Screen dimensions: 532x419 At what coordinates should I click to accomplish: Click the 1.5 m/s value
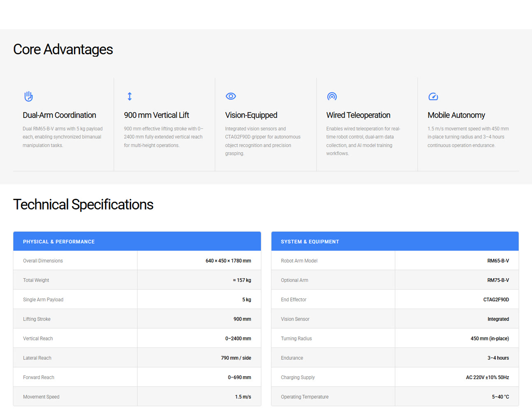tap(243, 397)
